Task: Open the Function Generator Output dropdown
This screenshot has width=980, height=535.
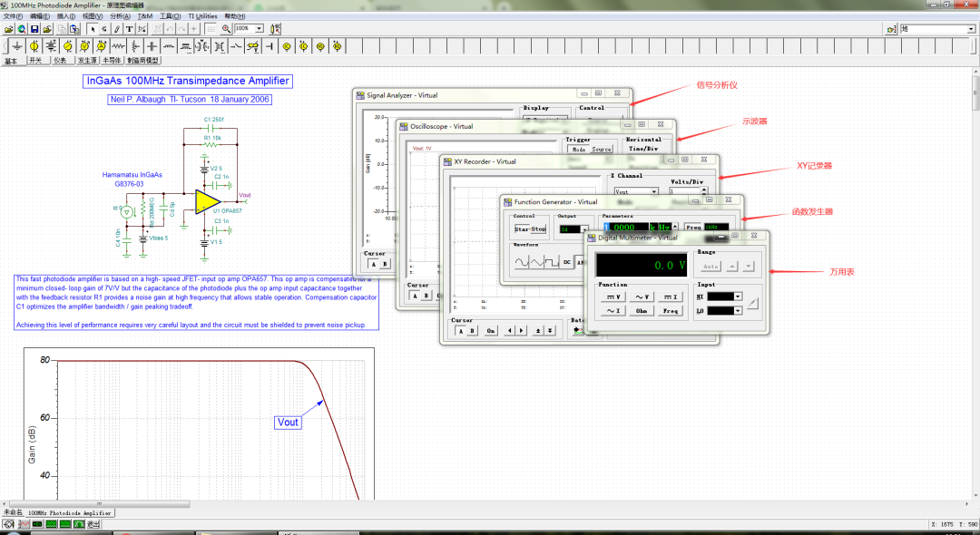Action: coord(584,229)
